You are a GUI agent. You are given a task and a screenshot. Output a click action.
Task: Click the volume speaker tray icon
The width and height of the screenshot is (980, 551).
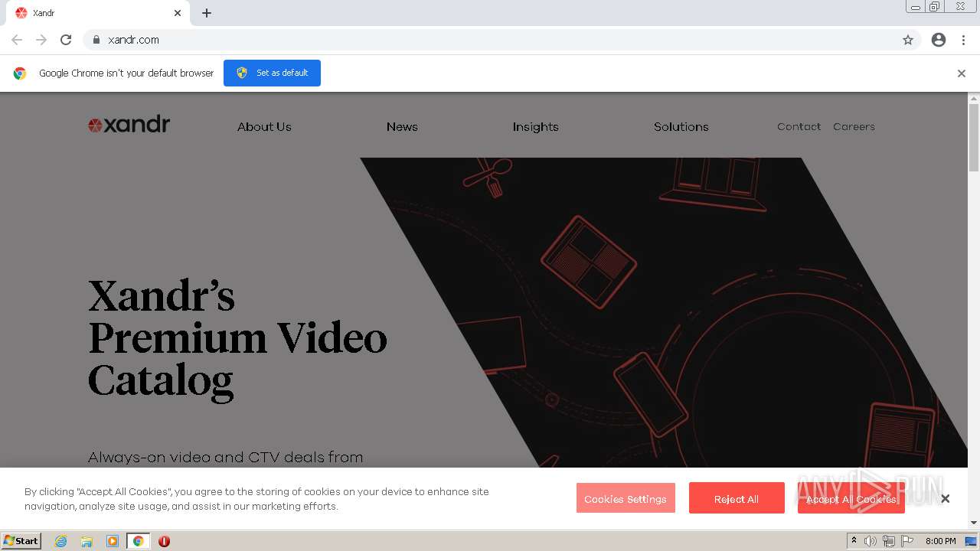871,541
